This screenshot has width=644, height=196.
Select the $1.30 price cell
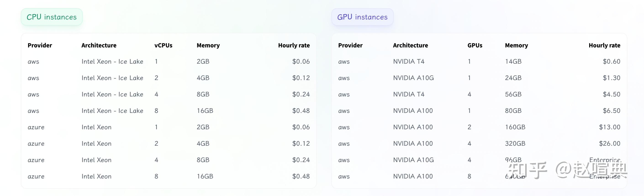click(x=611, y=78)
